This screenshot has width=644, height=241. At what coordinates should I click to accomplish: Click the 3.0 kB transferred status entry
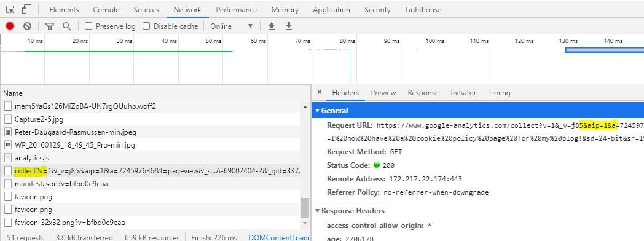(84, 237)
